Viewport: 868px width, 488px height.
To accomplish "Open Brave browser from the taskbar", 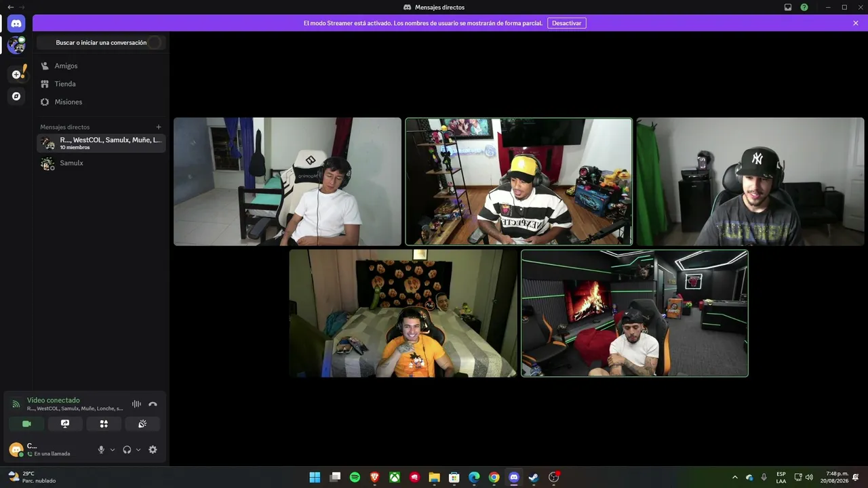I will point(375,477).
